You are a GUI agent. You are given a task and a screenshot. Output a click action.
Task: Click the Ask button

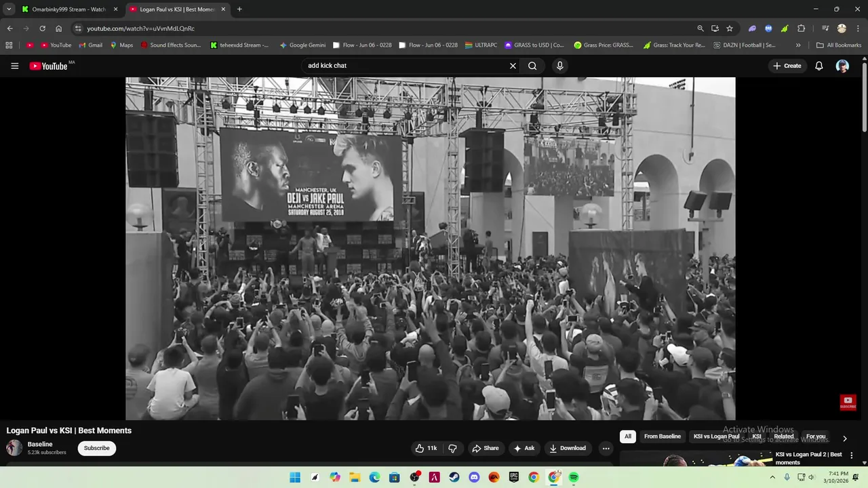click(524, 448)
